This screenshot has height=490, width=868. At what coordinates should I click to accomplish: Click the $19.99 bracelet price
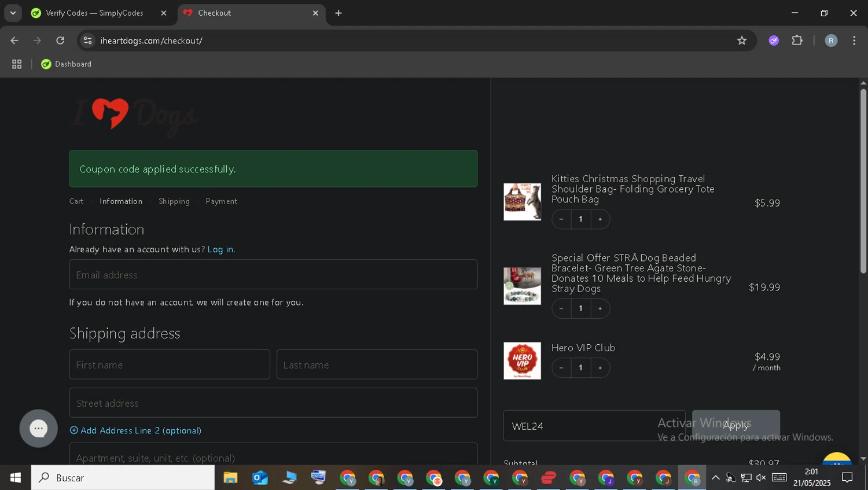pos(764,288)
